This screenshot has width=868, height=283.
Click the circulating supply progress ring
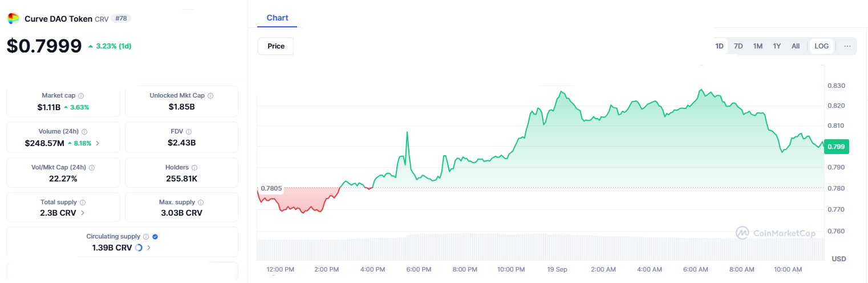[x=139, y=248]
